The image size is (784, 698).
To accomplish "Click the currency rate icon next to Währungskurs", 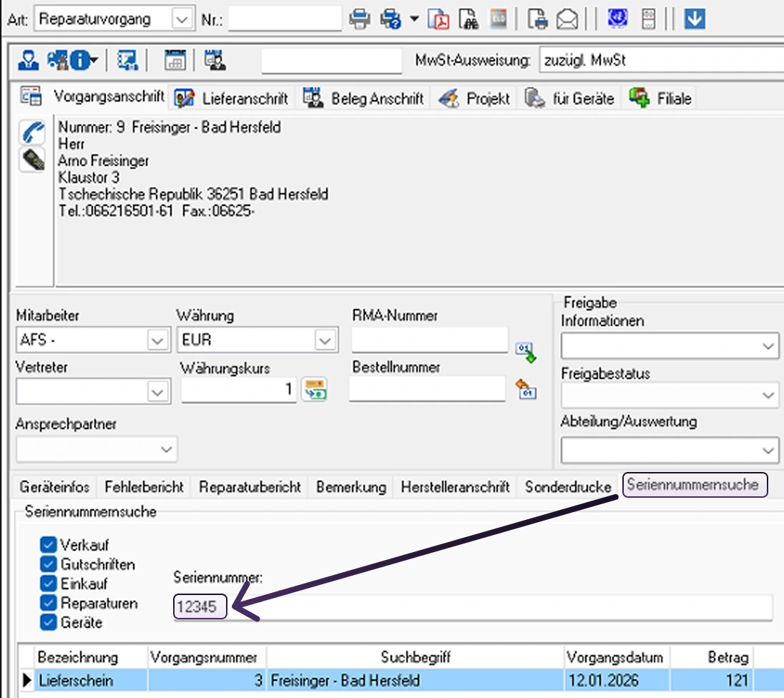I will point(314,389).
